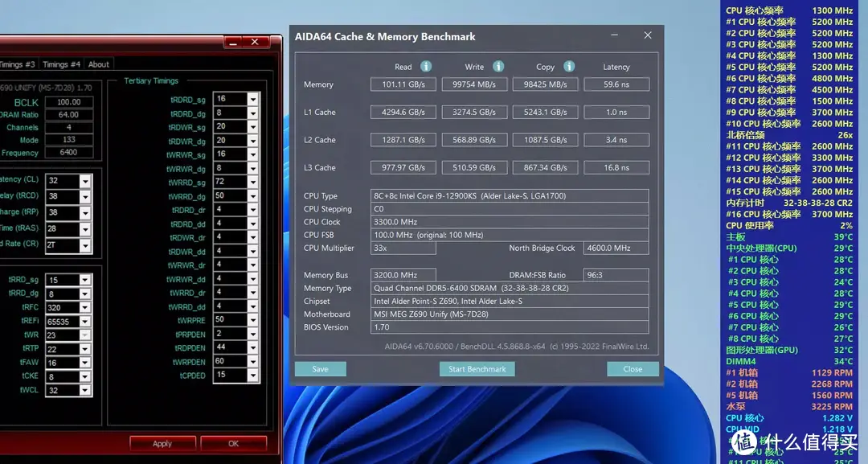Click the Memory Copy result 98425 MB/s
This screenshot has width=868, height=464.
click(545, 84)
